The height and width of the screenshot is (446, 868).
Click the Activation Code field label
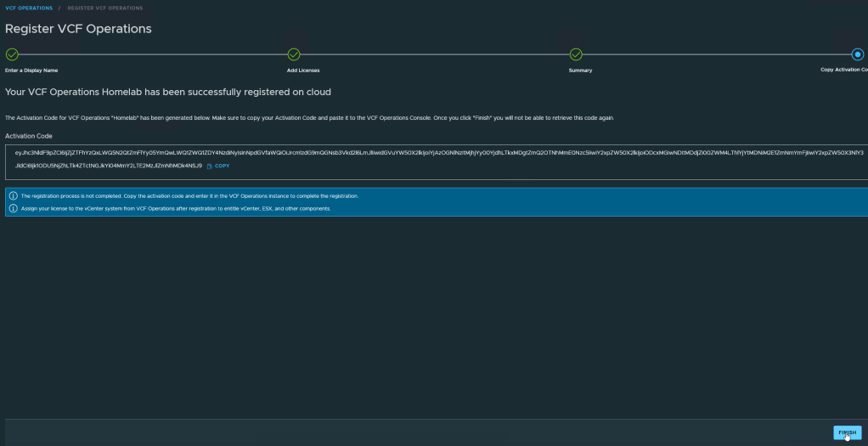tap(29, 136)
